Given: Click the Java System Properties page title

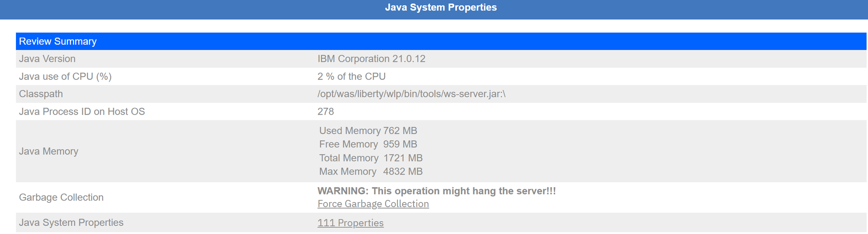Looking at the screenshot, I should (441, 8).
